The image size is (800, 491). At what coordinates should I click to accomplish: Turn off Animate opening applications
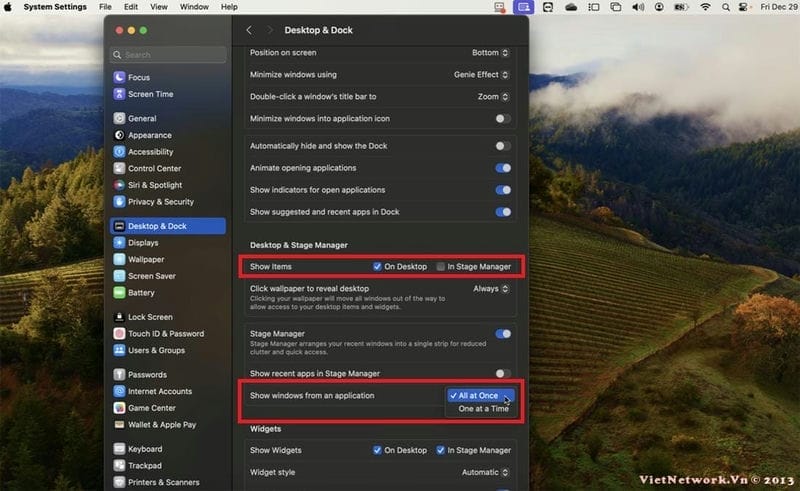503,168
